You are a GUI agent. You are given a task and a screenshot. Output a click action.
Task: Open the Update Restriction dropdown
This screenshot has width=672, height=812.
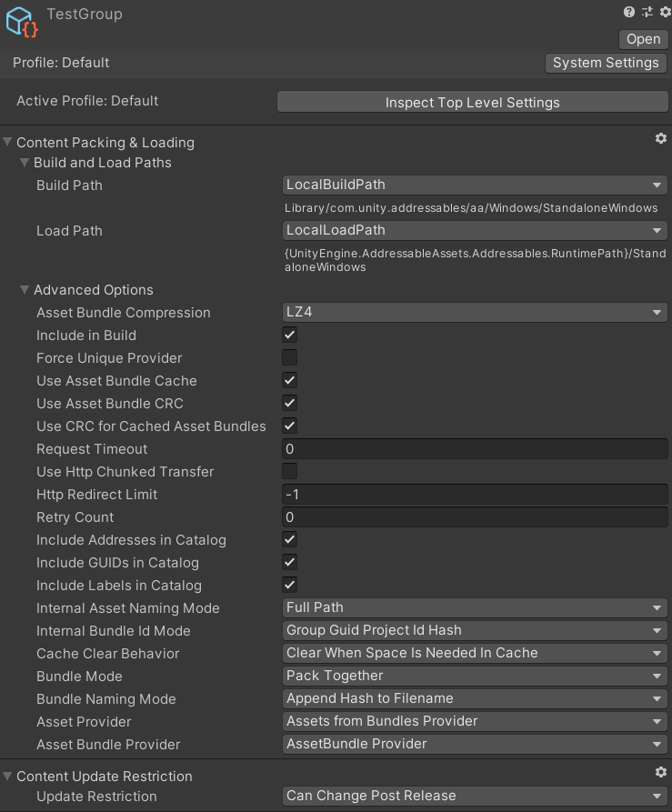click(473, 796)
